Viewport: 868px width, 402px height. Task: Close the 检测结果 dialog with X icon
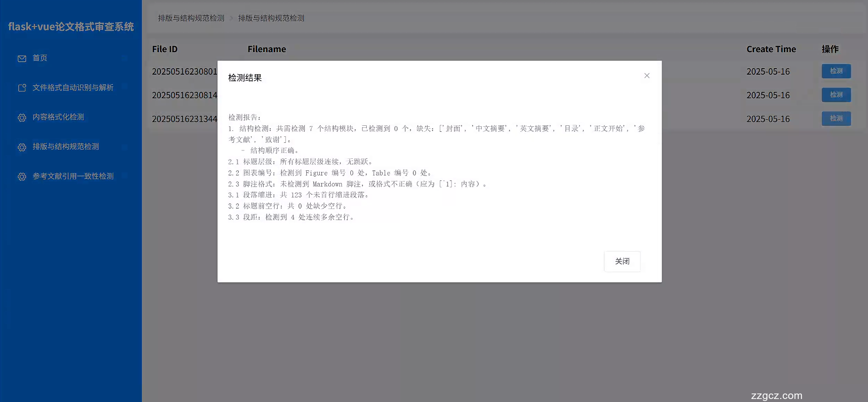tap(646, 76)
